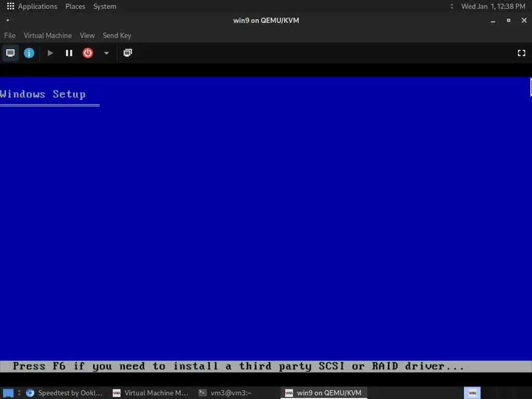Image resolution: width=532 pixels, height=399 pixels.
Task: Maximize the win9 QEMU/KVM window
Action: tap(508, 20)
